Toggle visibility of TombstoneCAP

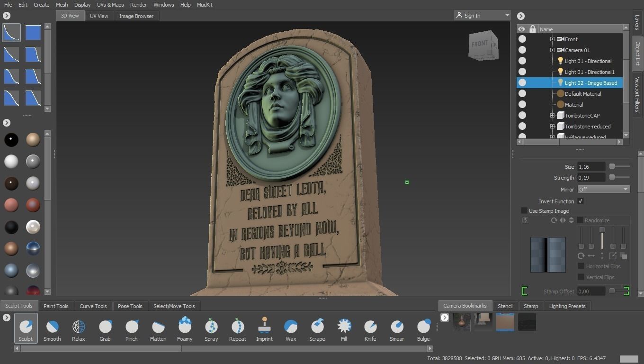point(522,116)
